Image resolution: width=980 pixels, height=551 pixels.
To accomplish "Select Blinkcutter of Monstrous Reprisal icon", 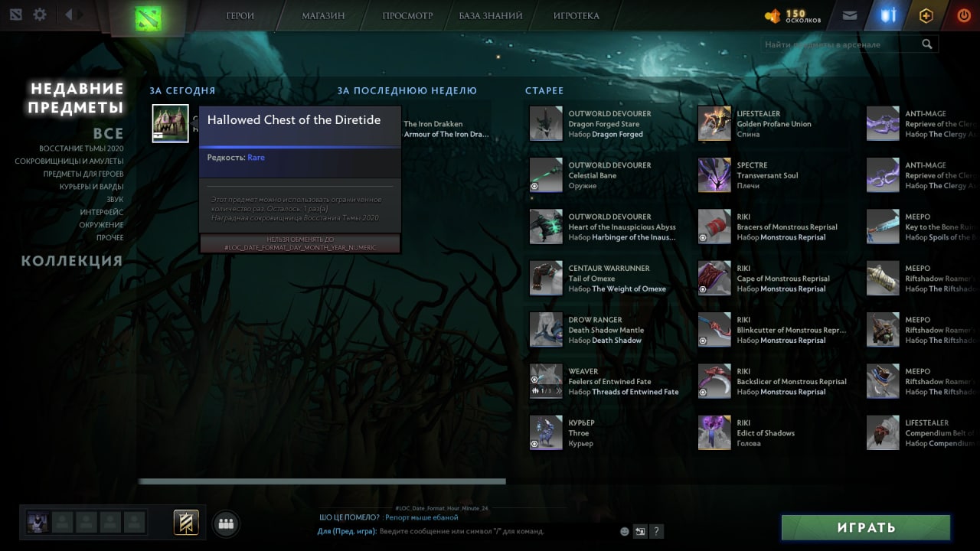I will click(x=714, y=330).
